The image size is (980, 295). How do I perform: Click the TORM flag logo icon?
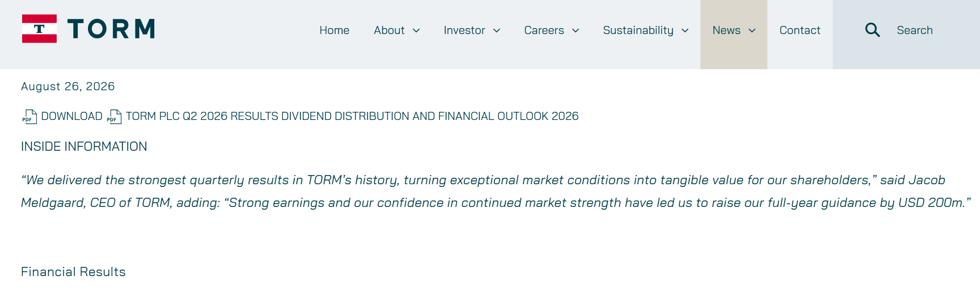[39, 29]
